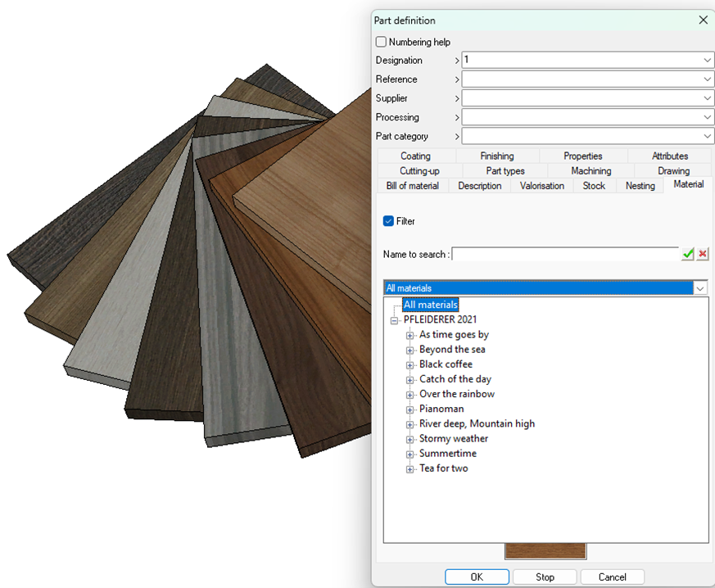Image resolution: width=715 pixels, height=588 pixels.
Task: Switch to the Bill of material tab
Action: tap(413, 186)
